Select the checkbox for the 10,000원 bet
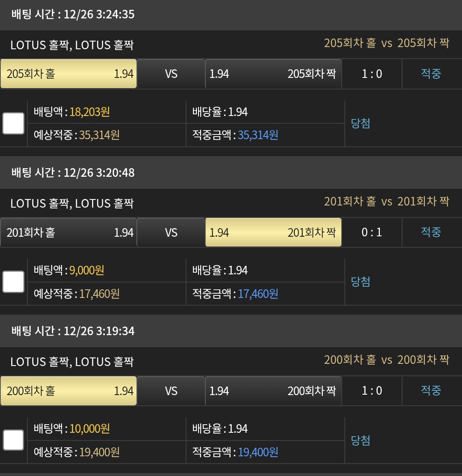Viewport: 462px width, 476px height. 13,440
